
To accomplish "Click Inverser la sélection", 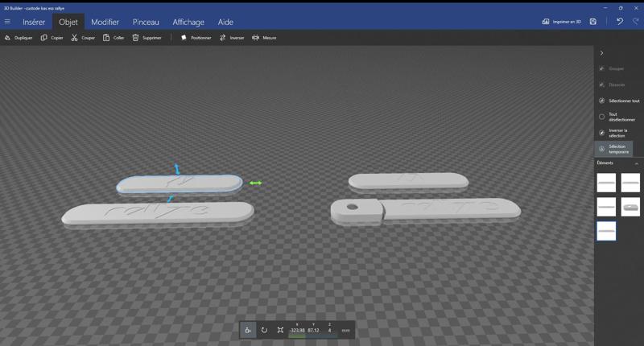I will tap(613, 133).
